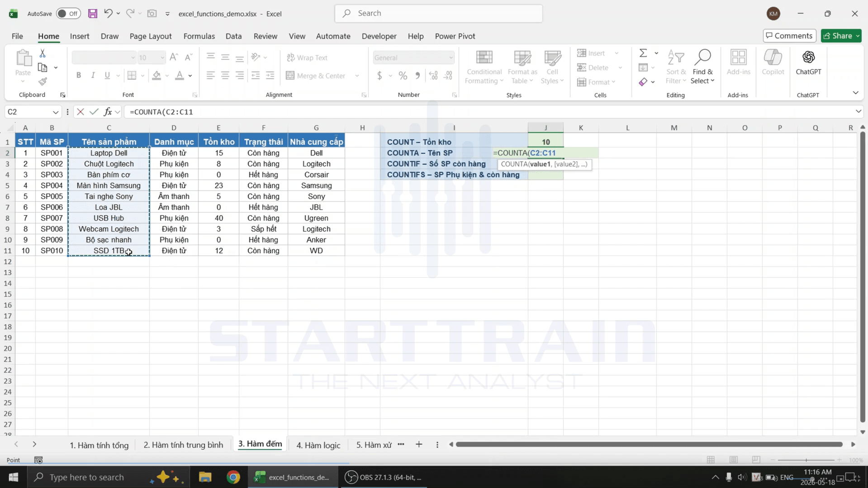The image size is (868, 488).
Task: Collapse the ribbon with the chevron
Action: (855, 93)
